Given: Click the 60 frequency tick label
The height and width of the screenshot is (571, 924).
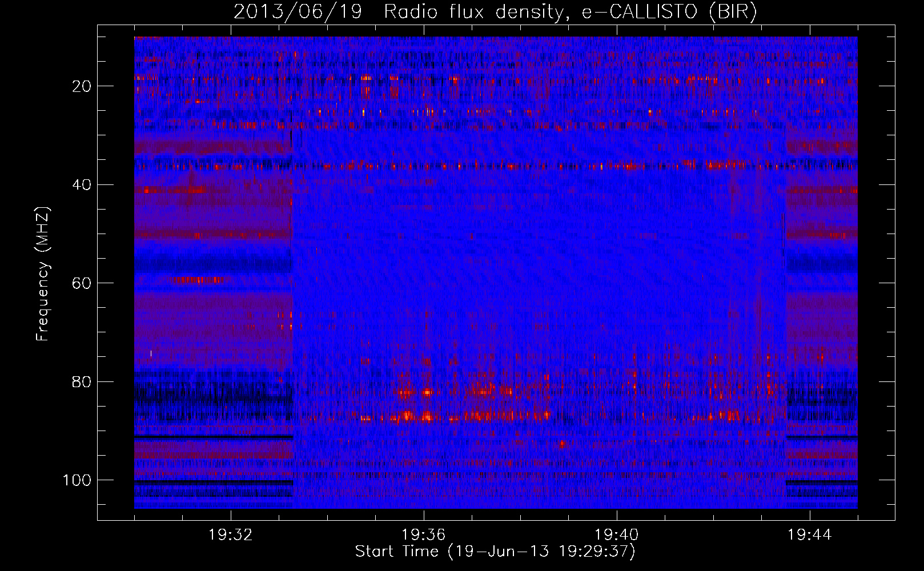Looking at the screenshot, I should coord(82,283).
